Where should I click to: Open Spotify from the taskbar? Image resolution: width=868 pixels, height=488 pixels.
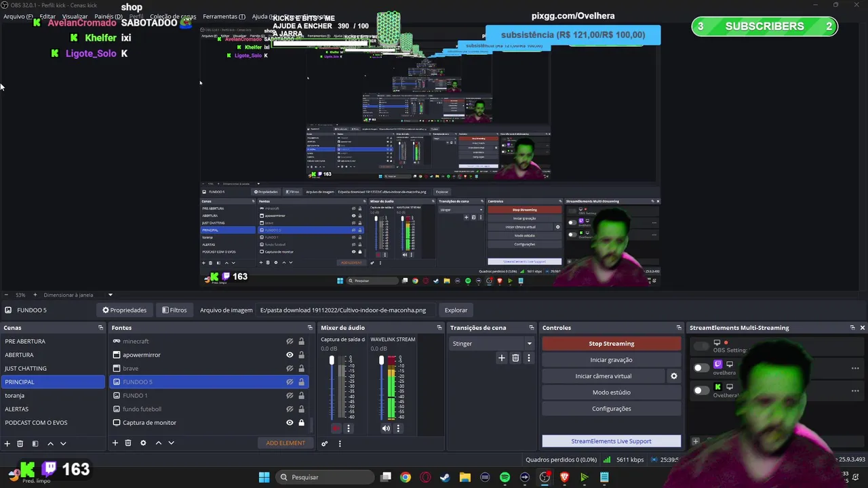(x=505, y=477)
